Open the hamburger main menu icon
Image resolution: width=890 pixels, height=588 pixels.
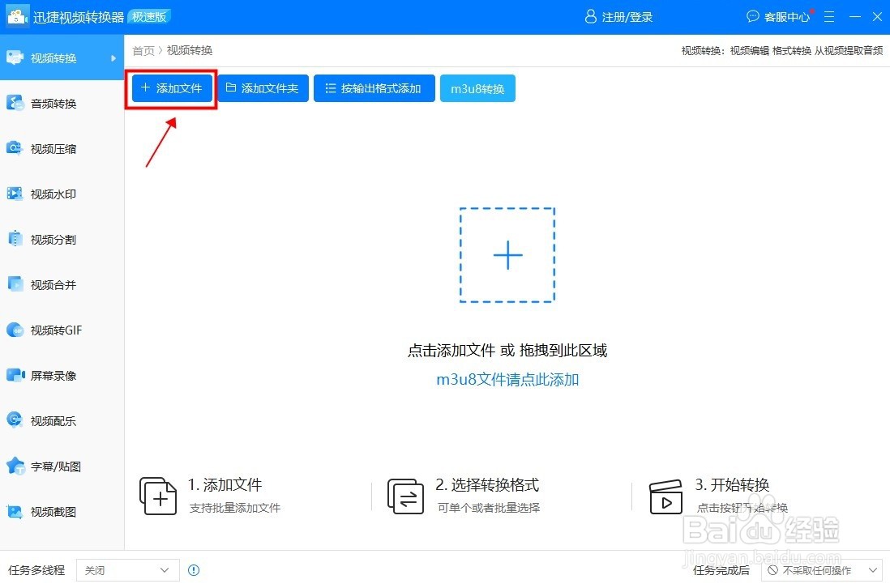828,17
